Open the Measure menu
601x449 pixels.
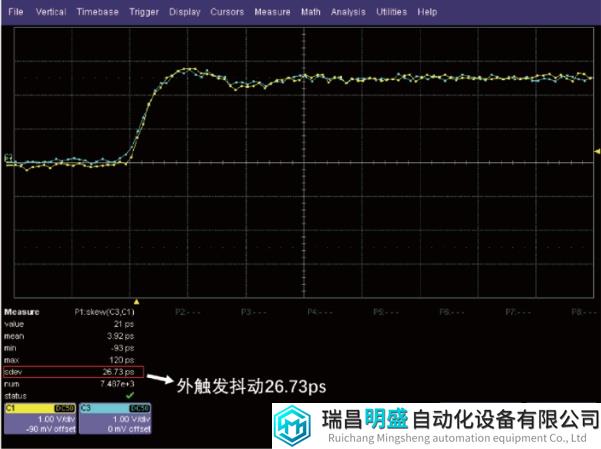pyautogui.click(x=272, y=12)
